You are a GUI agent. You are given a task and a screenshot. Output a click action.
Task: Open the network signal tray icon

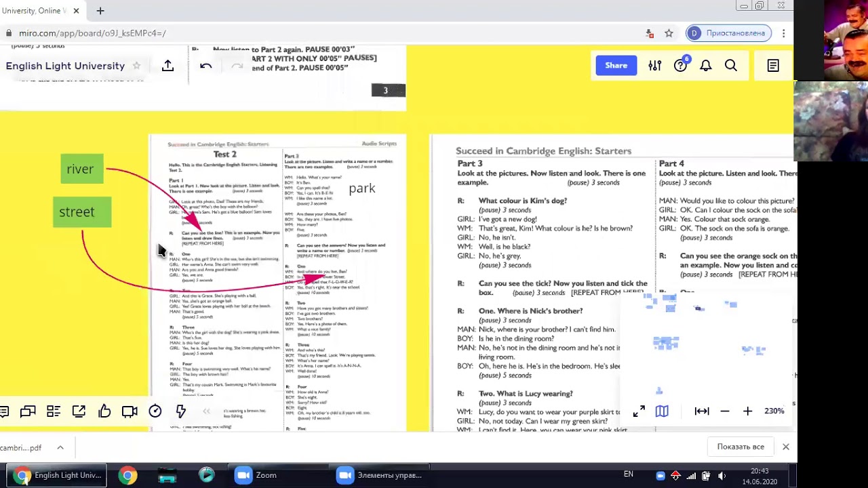(x=691, y=476)
